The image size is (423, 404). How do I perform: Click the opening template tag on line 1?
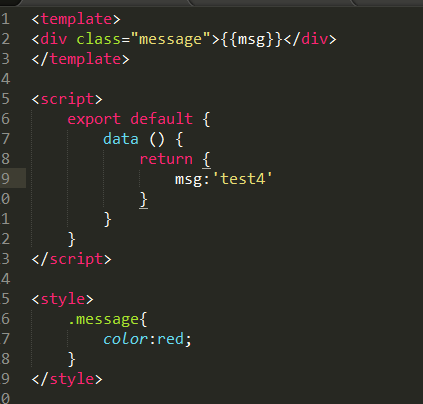coord(76,19)
